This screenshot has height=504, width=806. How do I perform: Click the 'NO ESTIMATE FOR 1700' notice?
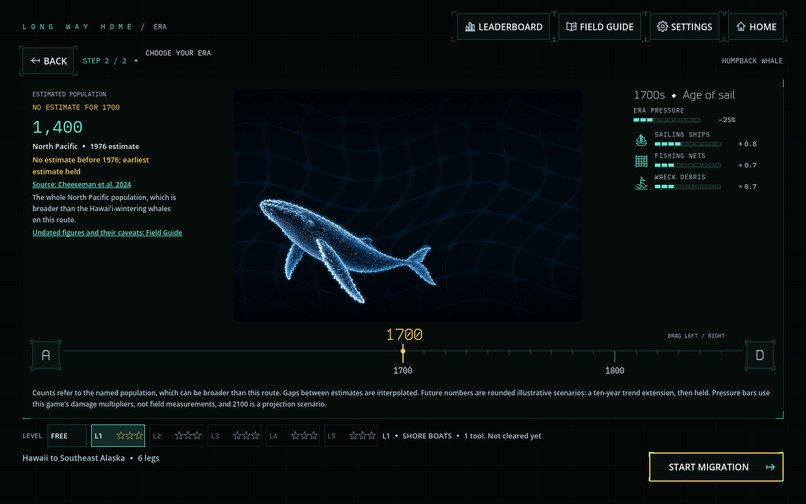[76, 107]
